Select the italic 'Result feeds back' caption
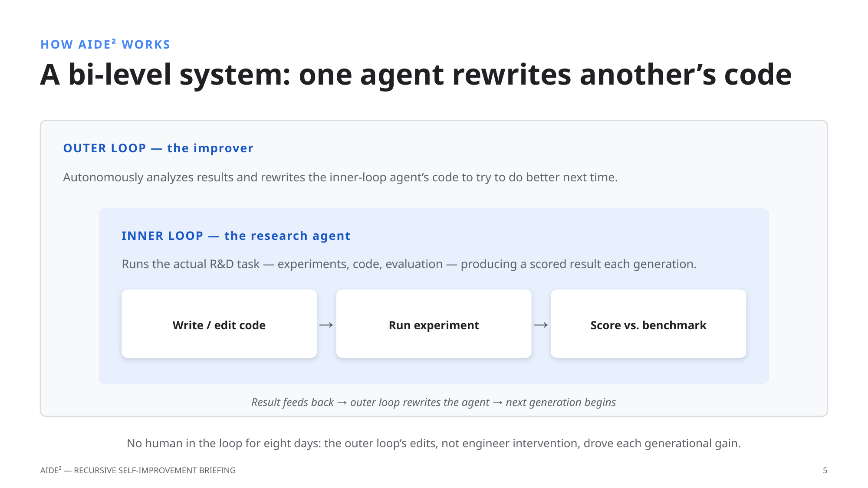Image resolution: width=868 pixels, height=488 pixels. [x=434, y=402]
